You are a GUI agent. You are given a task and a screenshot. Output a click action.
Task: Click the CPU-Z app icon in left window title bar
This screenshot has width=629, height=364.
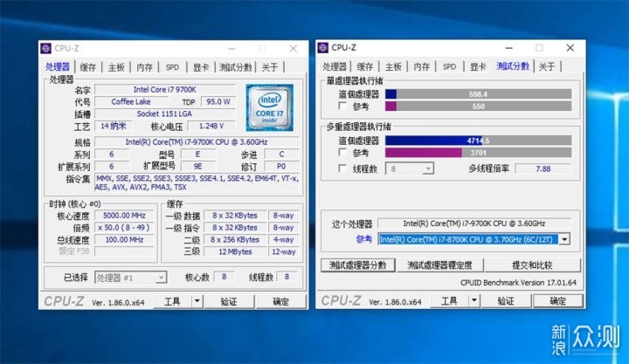(45, 49)
